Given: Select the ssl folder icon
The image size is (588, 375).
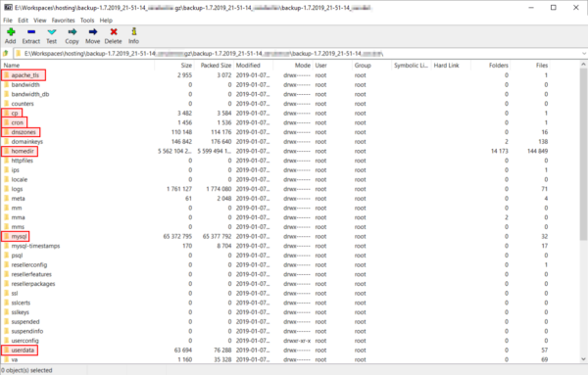Looking at the screenshot, I should coord(7,293).
